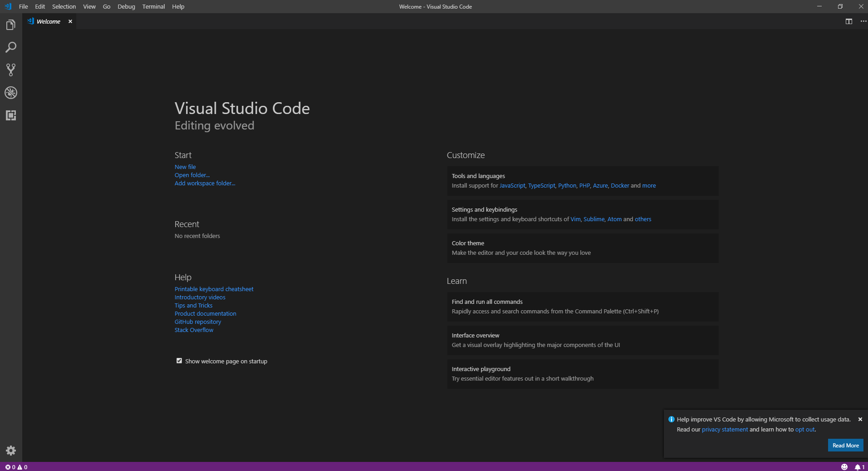The width and height of the screenshot is (868, 471).
Task: Click the errors and warnings status indicator
Action: coord(16,467)
